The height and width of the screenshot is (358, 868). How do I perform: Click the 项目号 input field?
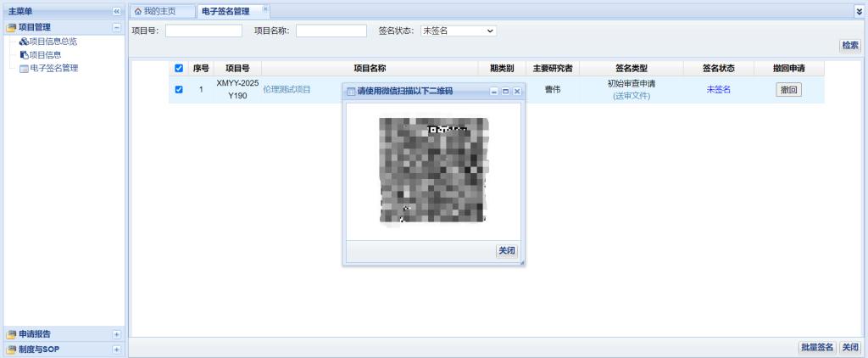(x=203, y=31)
